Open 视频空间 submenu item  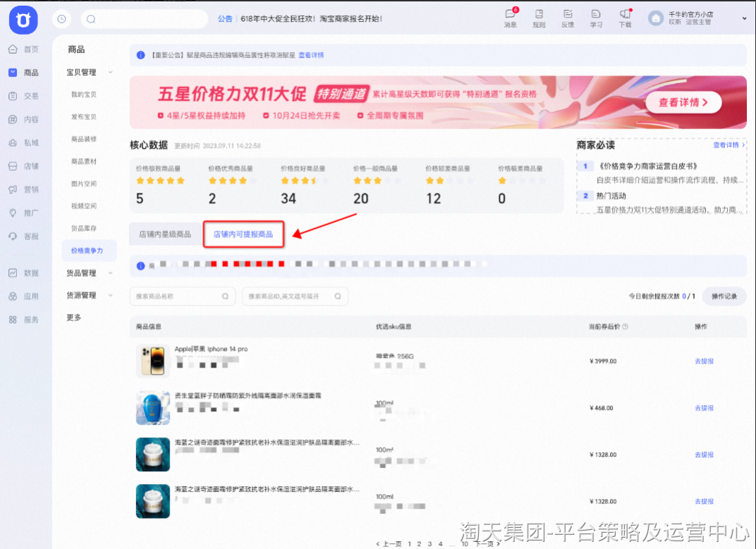tap(84, 206)
